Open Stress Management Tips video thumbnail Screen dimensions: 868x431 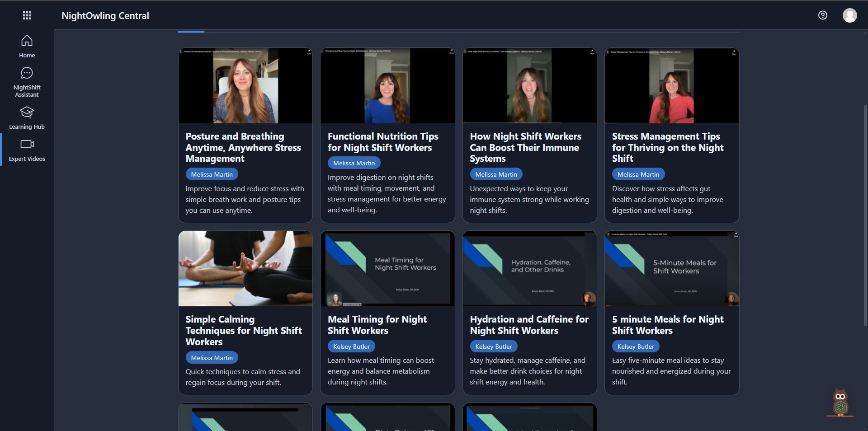point(672,86)
